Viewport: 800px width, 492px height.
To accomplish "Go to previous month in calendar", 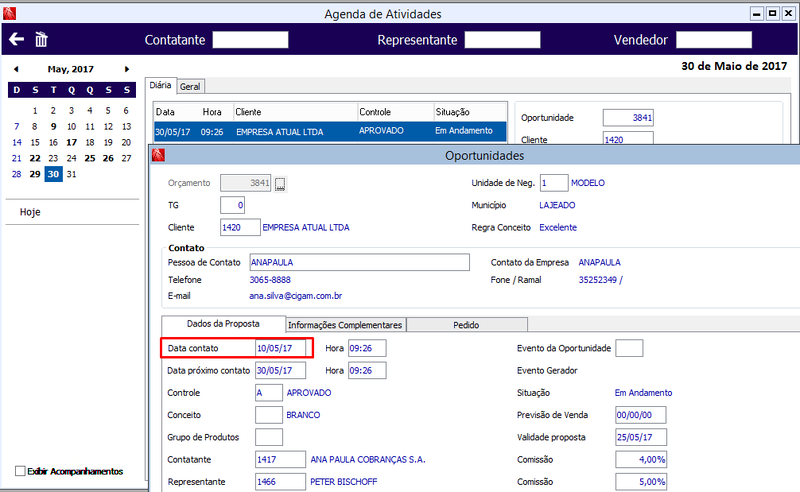I will pyautogui.click(x=16, y=69).
